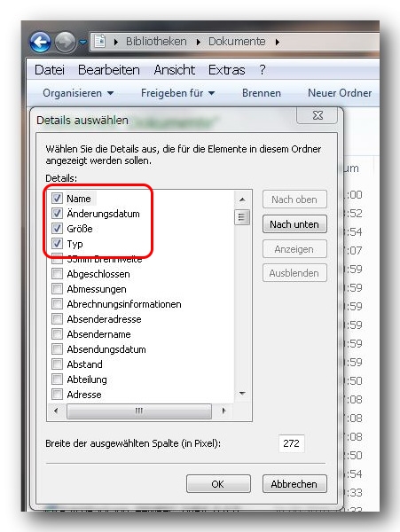Open the Organisieren dropdown
400x532 pixels.
(x=78, y=93)
